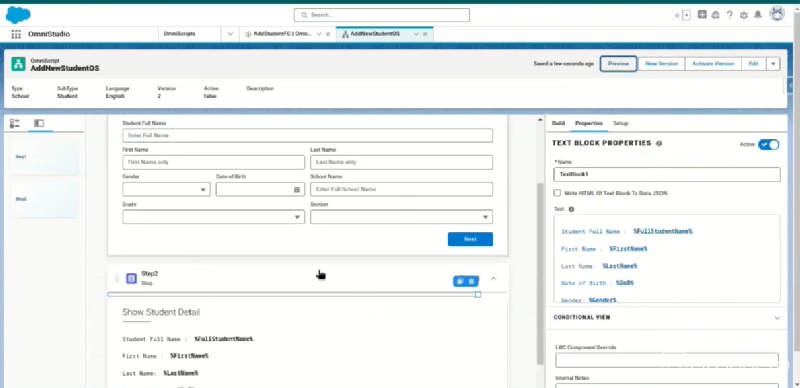800x388 pixels.
Task: Select the Step1 thumbnail in sidebar
Action: pos(44,157)
